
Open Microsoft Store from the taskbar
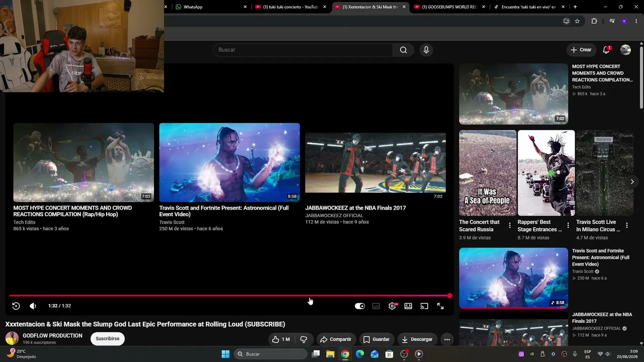(389, 354)
